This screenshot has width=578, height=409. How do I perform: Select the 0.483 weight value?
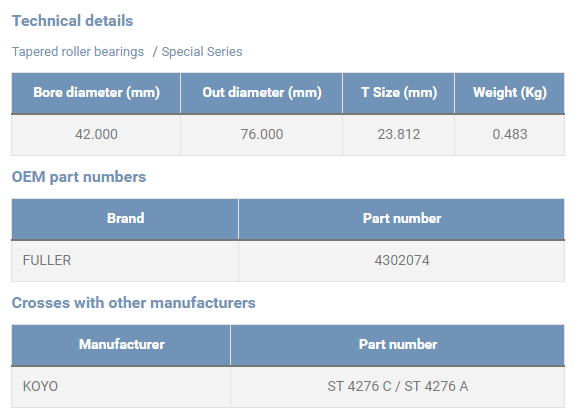point(510,134)
